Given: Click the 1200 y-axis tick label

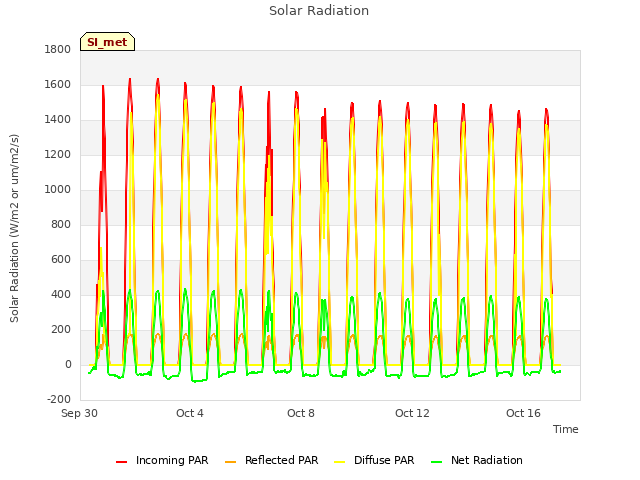Looking at the screenshot, I should (x=58, y=155).
